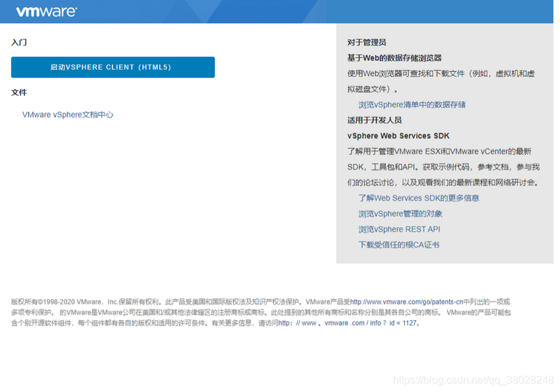Open 了解Web Services SDK的更多信息 link
This screenshot has height=392, width=560.
(419, 198)
